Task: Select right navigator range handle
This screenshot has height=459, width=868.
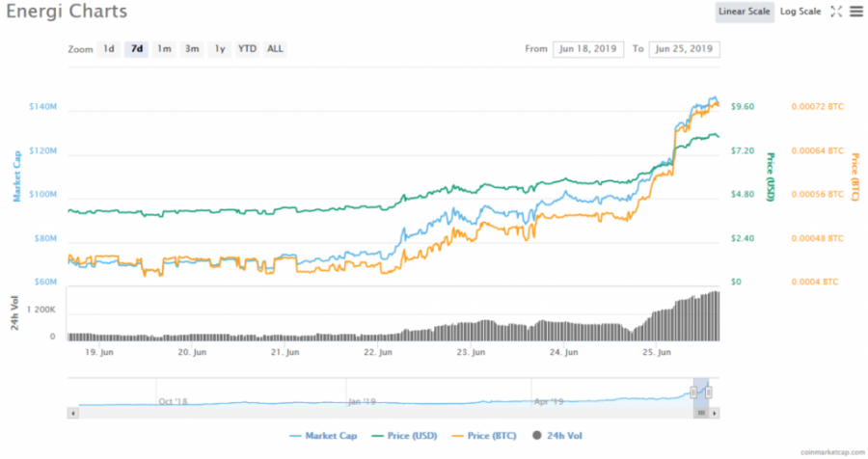Action: 709,392
